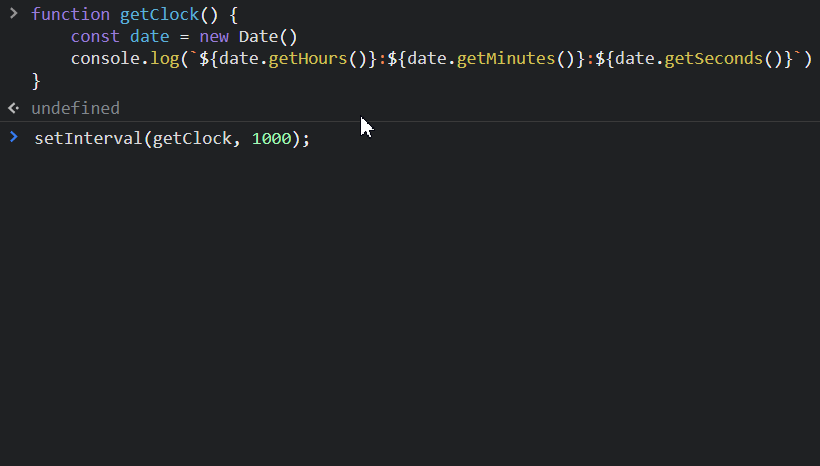
Task: Click the getClock argument inside setInterval
Action: click(x=192, y=139)
